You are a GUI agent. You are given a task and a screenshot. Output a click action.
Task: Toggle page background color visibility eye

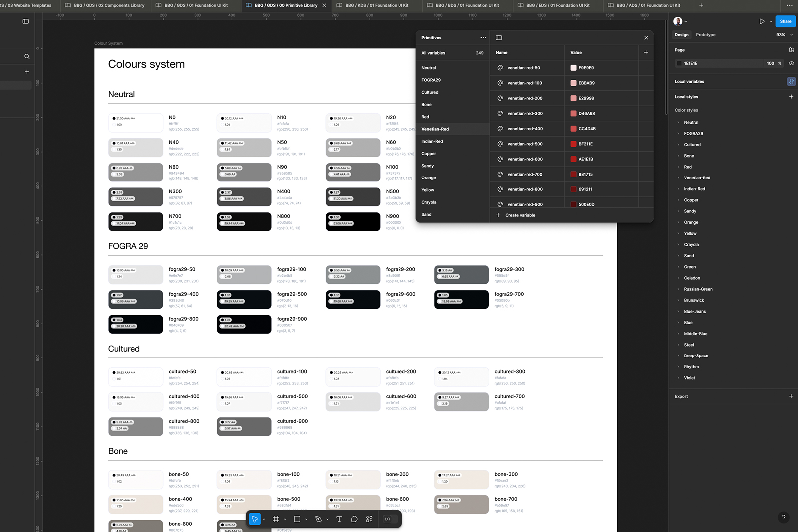(x=791, y=63)
